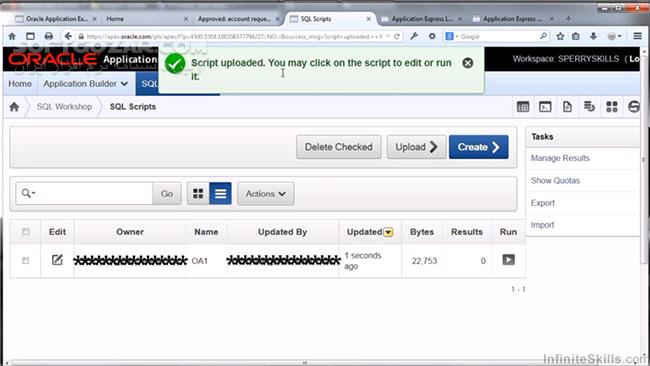The height and width of the screenshot is (366, 650).
Task: Go back with the browser back arrow
Action: click(68, 36)
